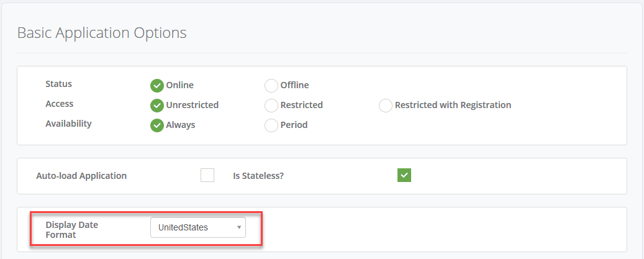Click the Period label text

coord(294,125)
